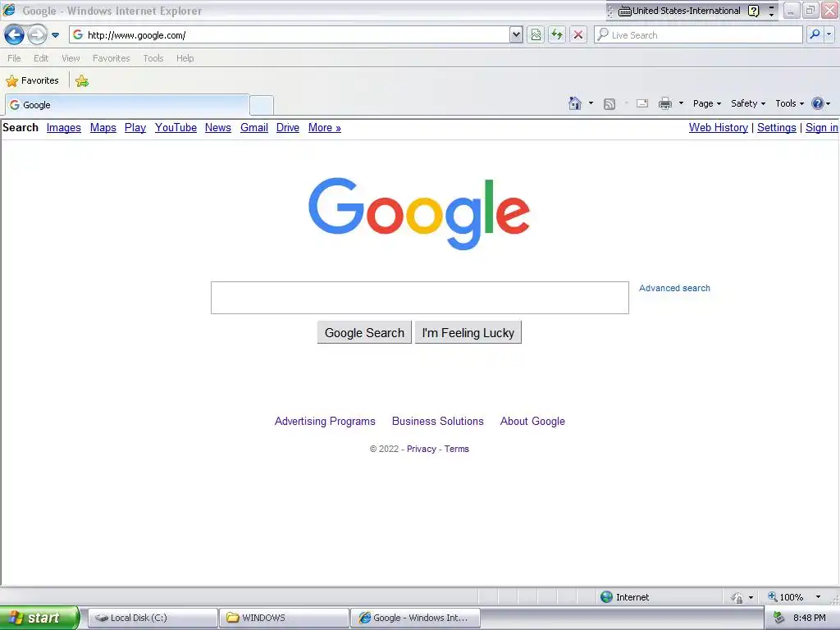
Task: Open the Drive link
Action: pos(288,127)
